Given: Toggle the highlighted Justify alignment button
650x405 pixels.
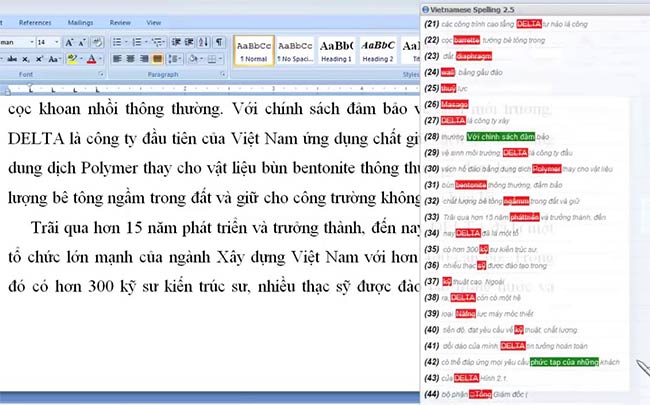Looking at the screenshot, I should point(157,59).
